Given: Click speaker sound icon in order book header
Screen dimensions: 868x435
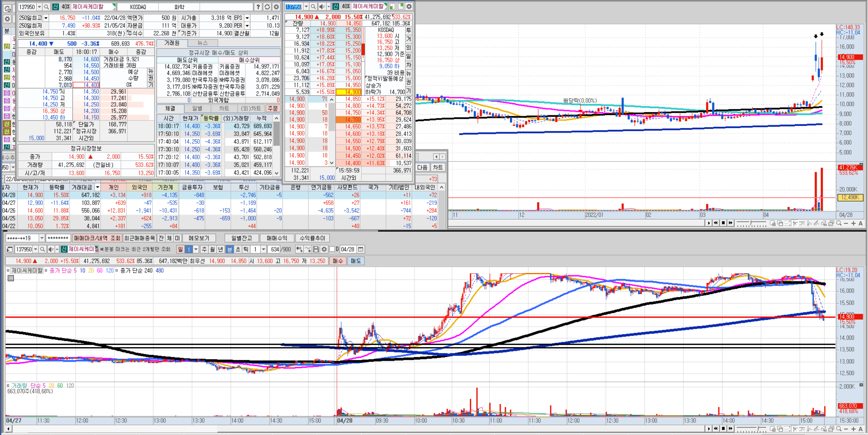Looking at the screenshot, I should click(x=322, y=7).
